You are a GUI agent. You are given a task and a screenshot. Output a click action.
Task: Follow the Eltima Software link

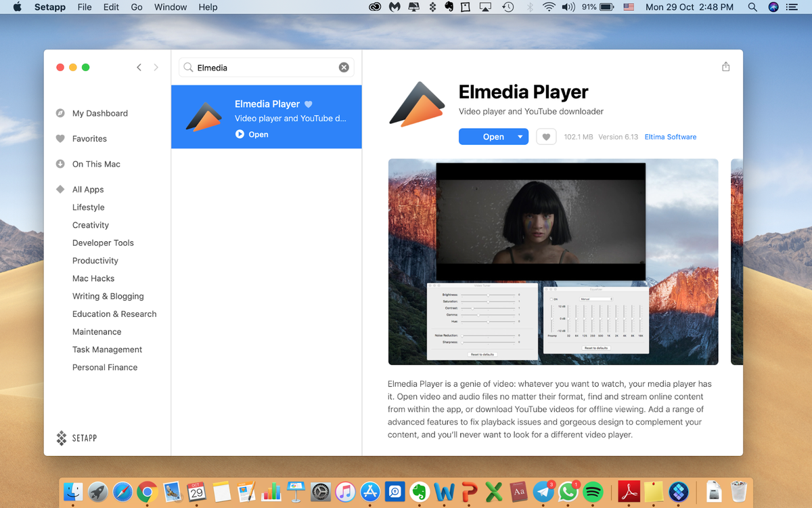(670, 137)
